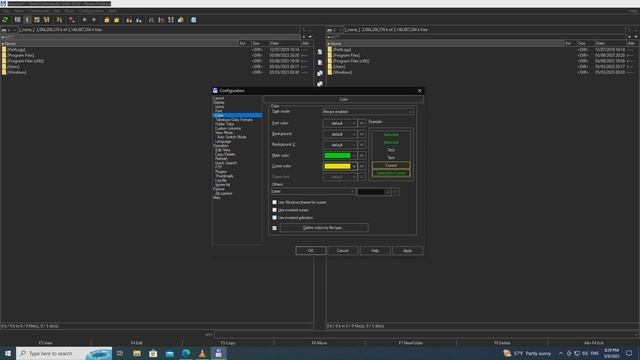
Task: Open new FTP connection toolbar icon
Action: click(x=139, y=20)
